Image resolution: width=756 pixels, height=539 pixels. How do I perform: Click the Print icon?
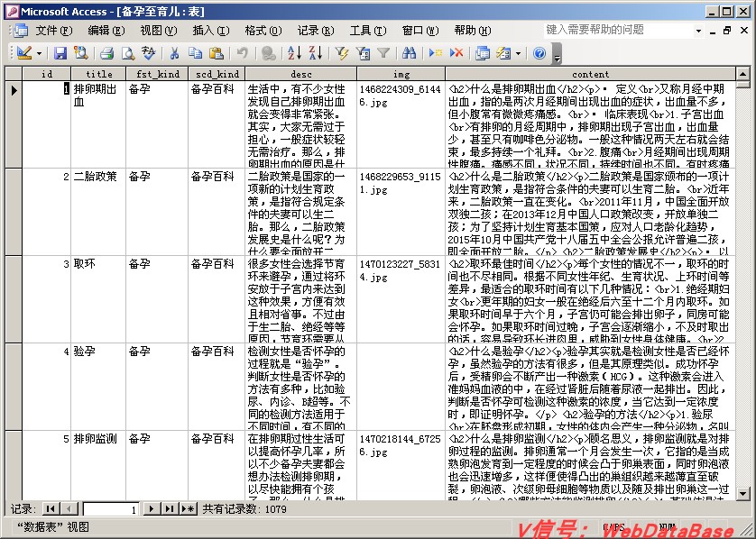(x=106, y=53)
